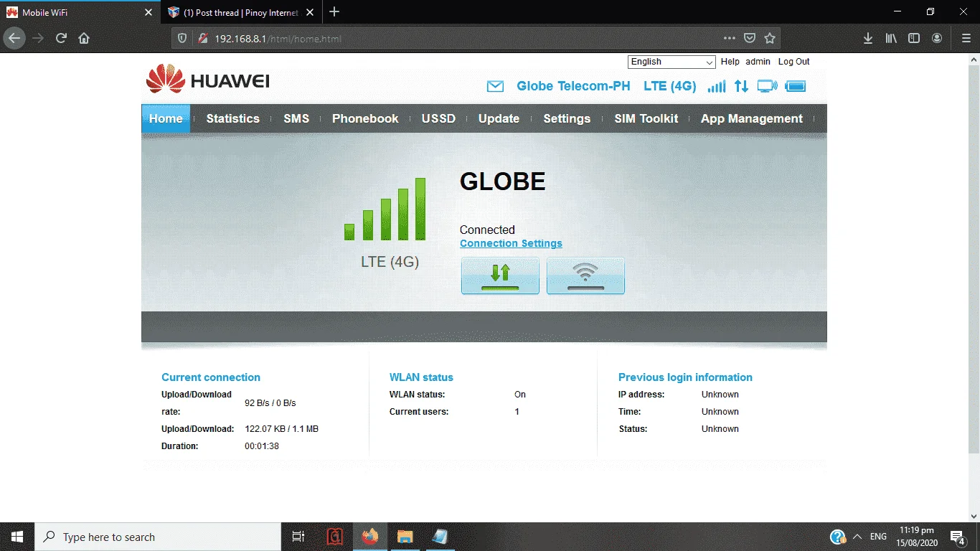Click the signal strength bars icon beside LTE (4G)
The image size is (980, 551).
(716, 87)
